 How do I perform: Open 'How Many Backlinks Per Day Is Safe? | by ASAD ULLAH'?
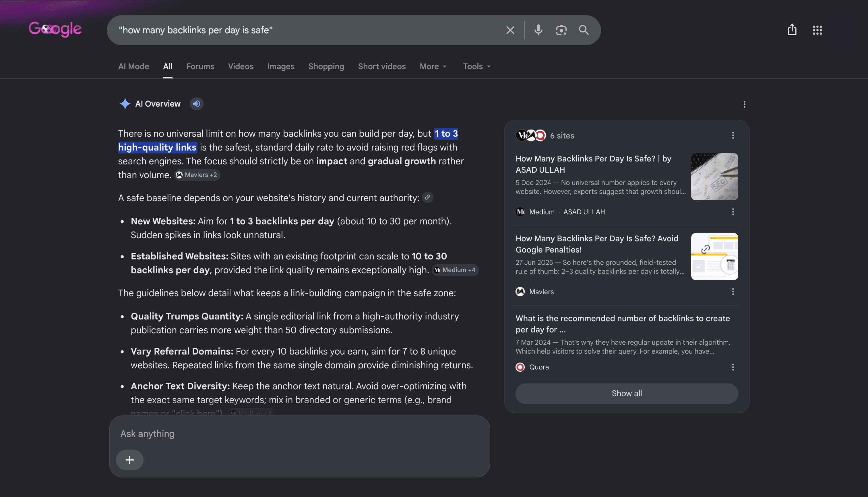593,164
